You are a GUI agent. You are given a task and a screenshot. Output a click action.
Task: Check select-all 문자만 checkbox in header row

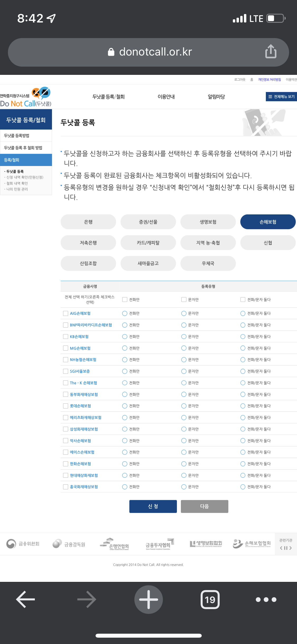(184, 300)
